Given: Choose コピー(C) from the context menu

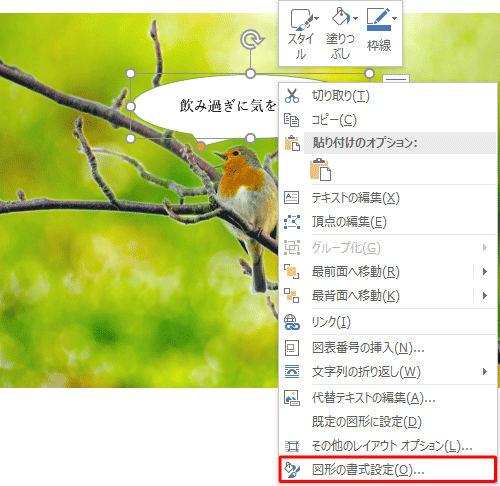Looking at the screenshot, I should [388, 120].
